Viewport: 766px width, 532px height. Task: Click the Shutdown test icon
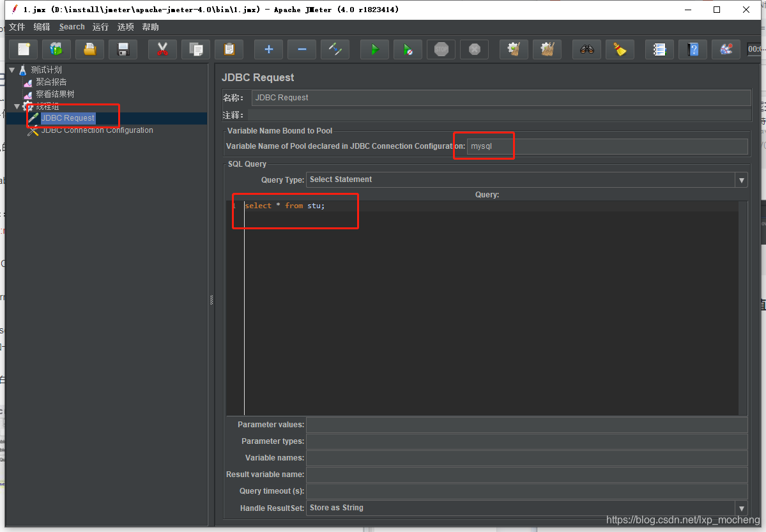coord(474,49)
